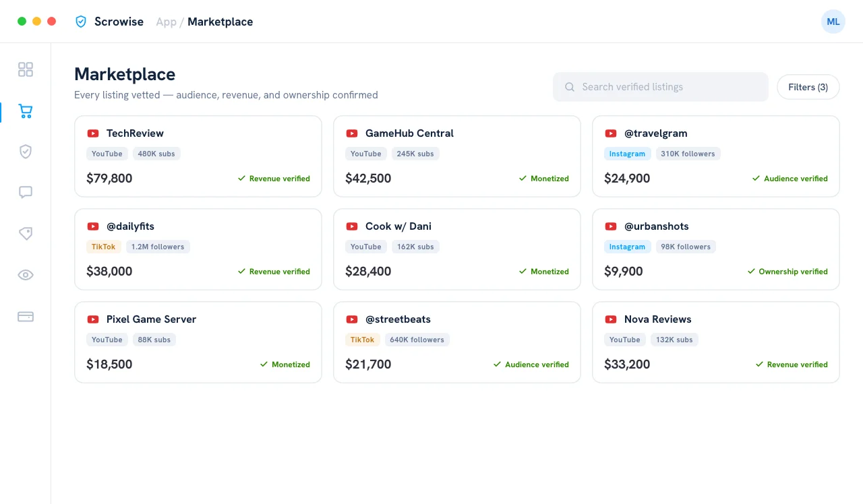Click the $18,500 price
The height and width of the screenshot is (504, 863).
pyautogui.click(x=109, y=365)
